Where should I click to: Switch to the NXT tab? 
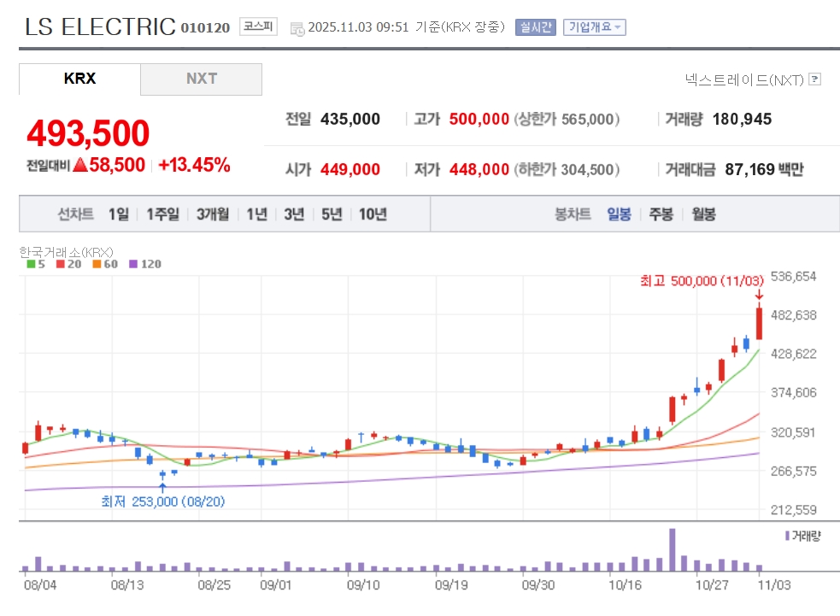click(x=202, y=79)
